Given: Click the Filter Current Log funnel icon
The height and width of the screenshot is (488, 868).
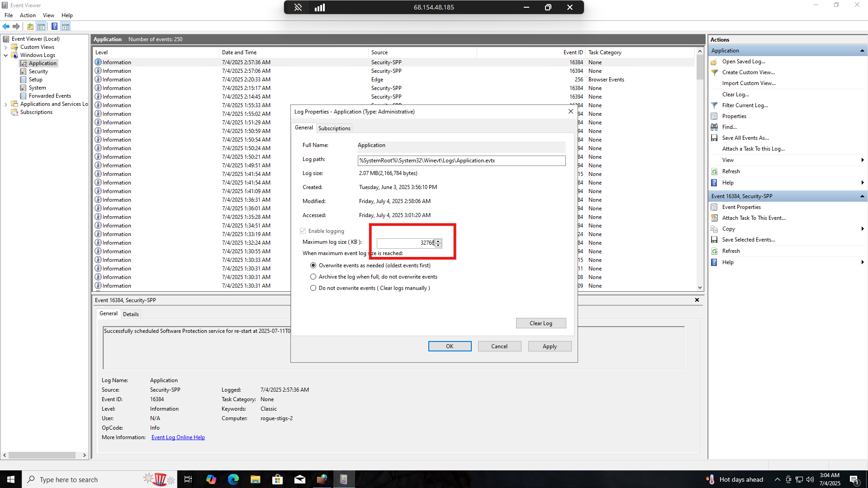Looking at the screenshot, I should (714, 105).
